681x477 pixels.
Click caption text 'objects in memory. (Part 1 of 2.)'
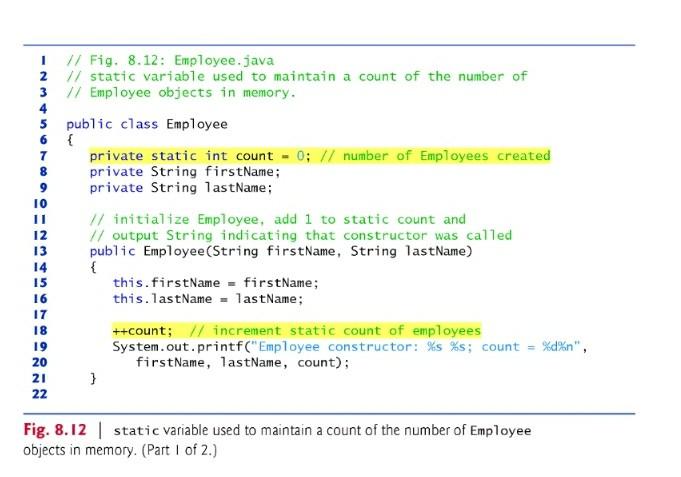coord(120,450)
